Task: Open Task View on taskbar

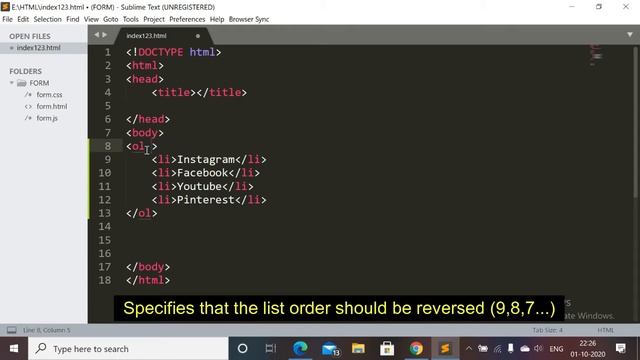Action: (270, 349)
